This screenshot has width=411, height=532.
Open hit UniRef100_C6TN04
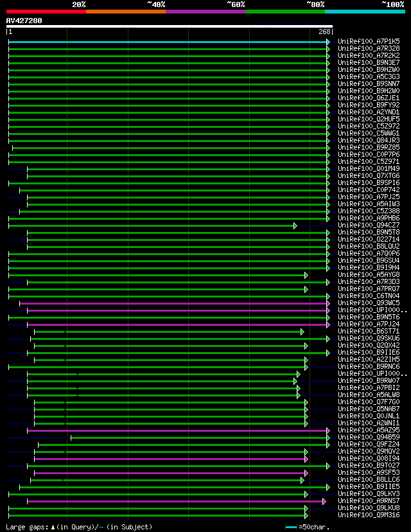pos(369,296)
